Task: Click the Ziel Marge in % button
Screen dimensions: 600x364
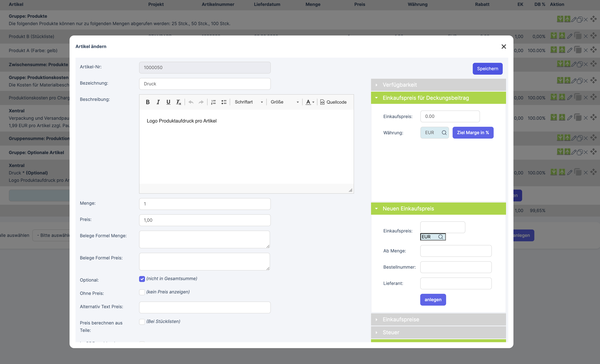Action: pyautogui.click(x=473, y=133)
